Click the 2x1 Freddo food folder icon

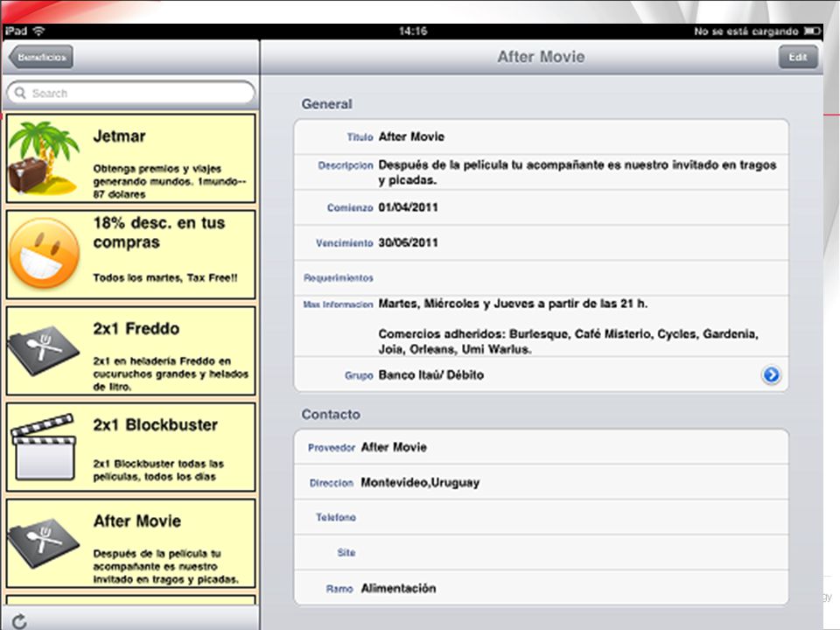44,350
